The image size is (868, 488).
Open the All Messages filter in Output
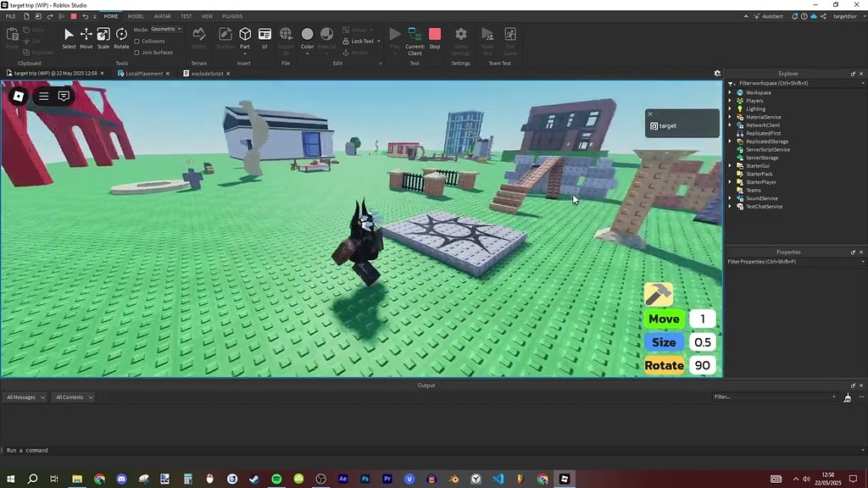(x=25, y=396)
